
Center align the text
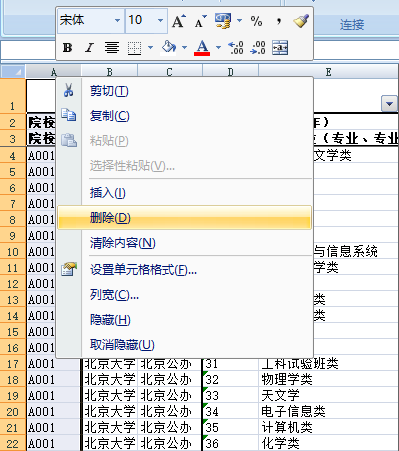click(x=112, y=48)
